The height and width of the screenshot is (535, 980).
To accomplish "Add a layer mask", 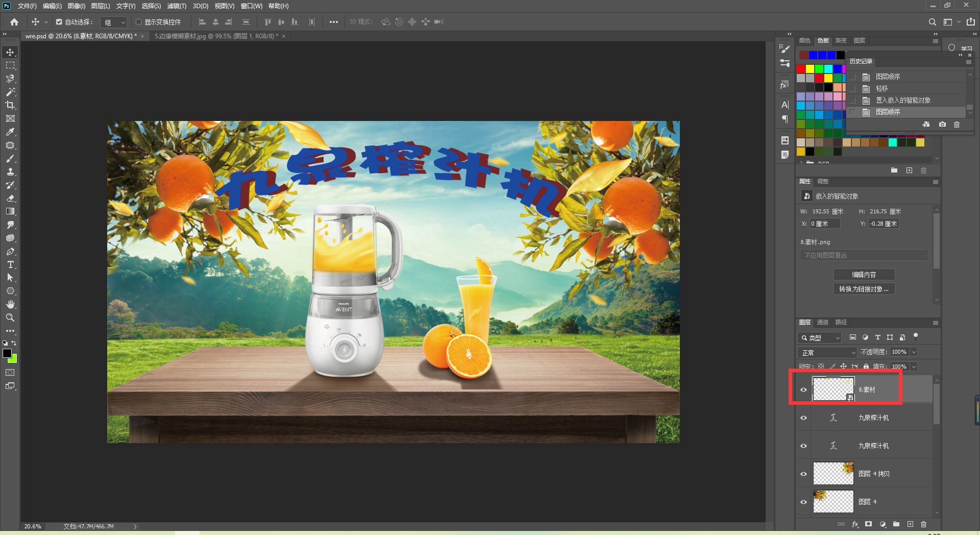I will pyautogui.click(x=868, y=524).
